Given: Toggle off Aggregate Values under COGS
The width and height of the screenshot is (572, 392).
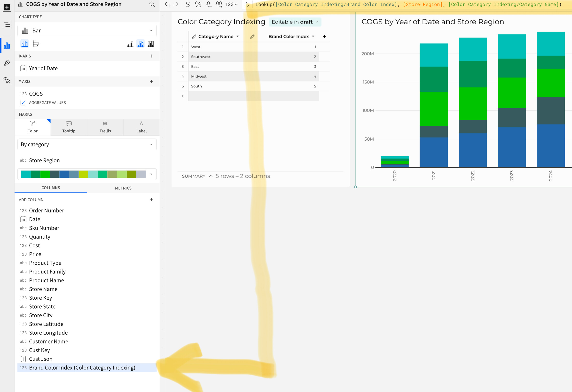Looking at the screenshot, I should point(24,103).
